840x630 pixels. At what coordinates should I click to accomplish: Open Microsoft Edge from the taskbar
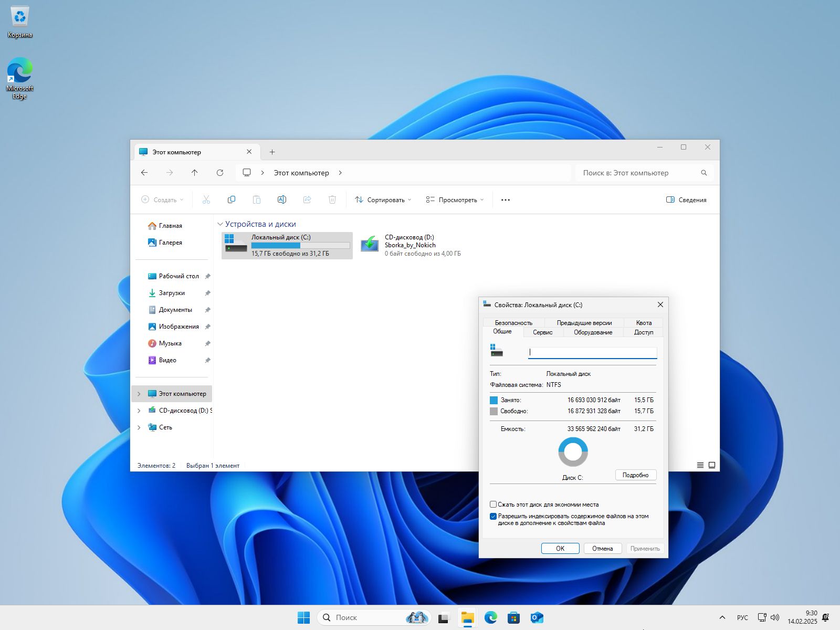(x=490, y=617)
